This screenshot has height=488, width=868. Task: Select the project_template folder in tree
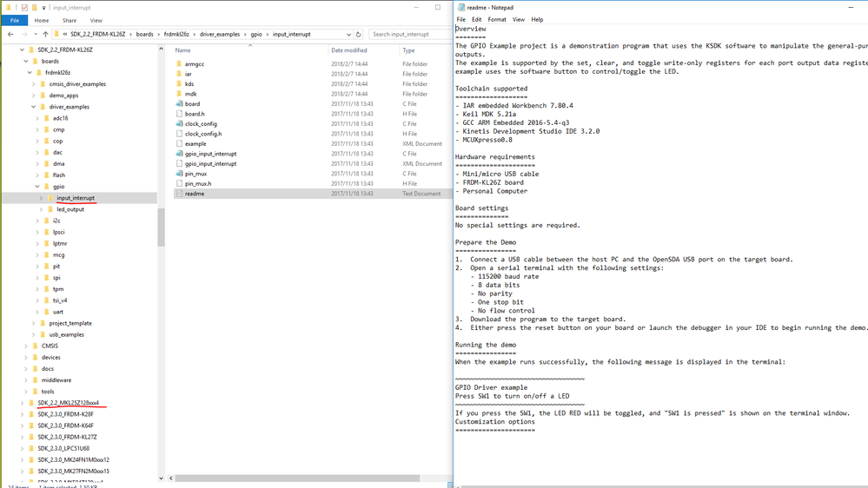[70, 323]
